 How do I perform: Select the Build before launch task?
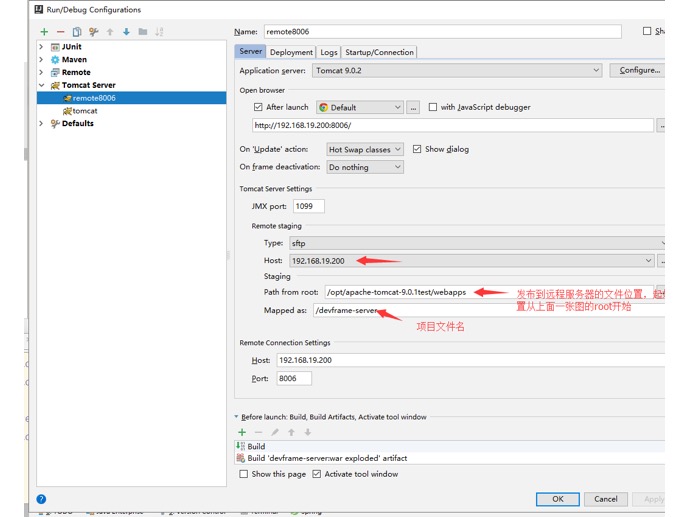click(450, 446)
